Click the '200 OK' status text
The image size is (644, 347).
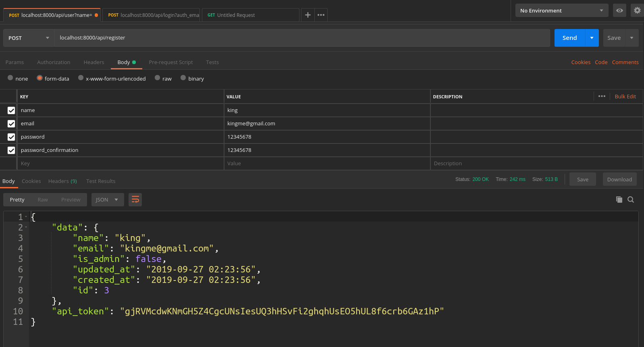coord(480,179)
